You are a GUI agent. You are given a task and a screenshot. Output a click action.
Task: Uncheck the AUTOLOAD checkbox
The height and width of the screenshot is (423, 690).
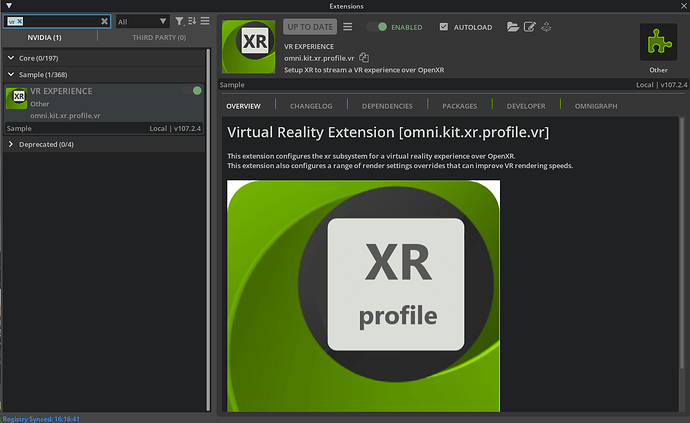coord(444,27)
